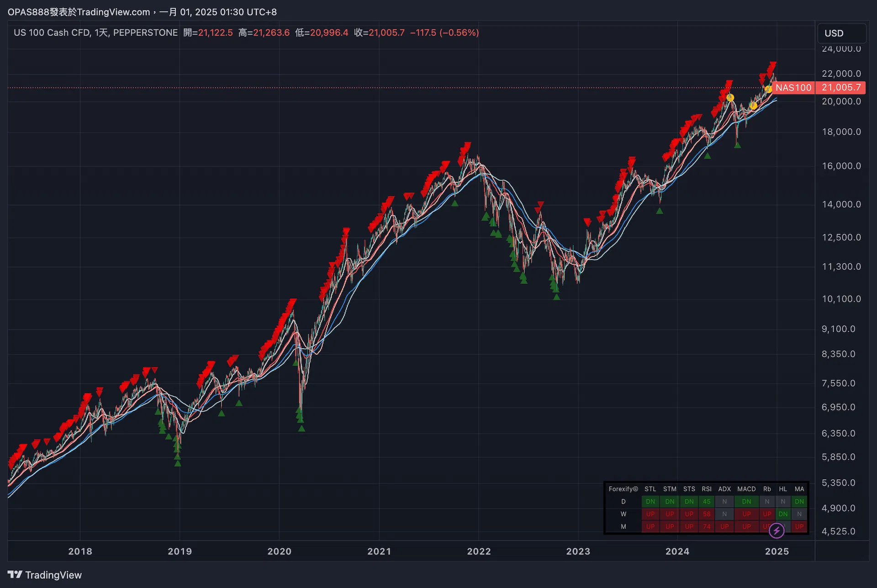Click the weekly HL cell showing DN

(x=783, y=514)
